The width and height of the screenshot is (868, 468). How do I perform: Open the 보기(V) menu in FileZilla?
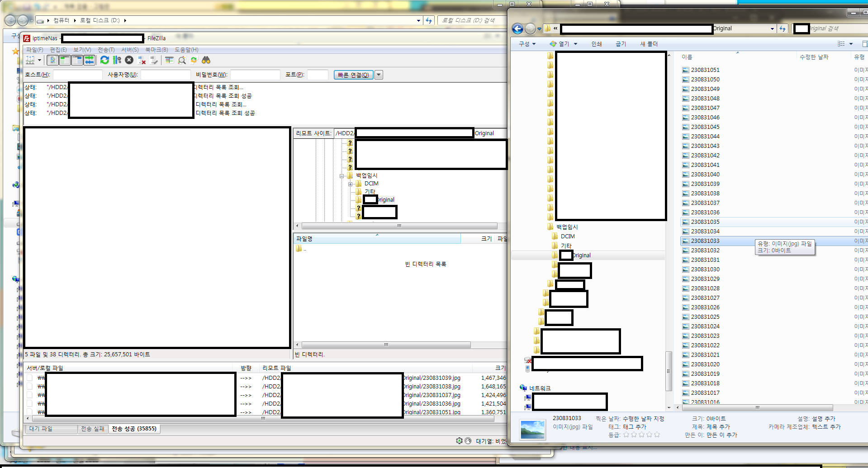(x=82, y=50)
